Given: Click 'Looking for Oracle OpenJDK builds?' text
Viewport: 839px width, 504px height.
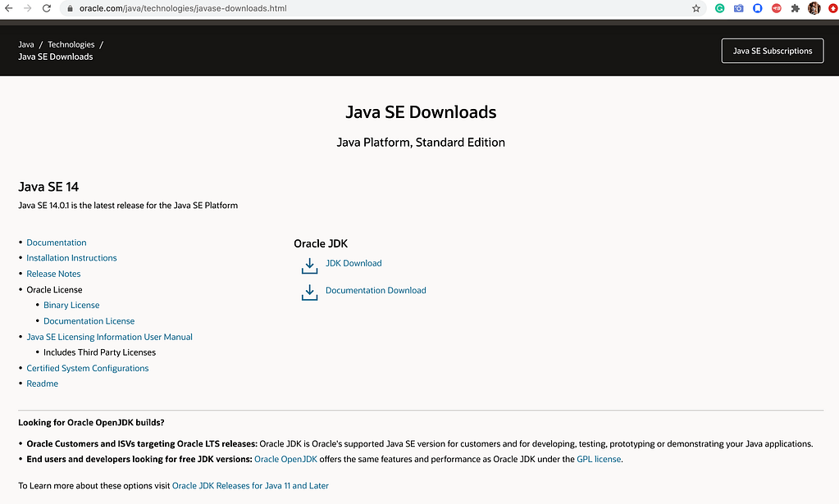Looking at the screenshot, I should pos(91,422).
